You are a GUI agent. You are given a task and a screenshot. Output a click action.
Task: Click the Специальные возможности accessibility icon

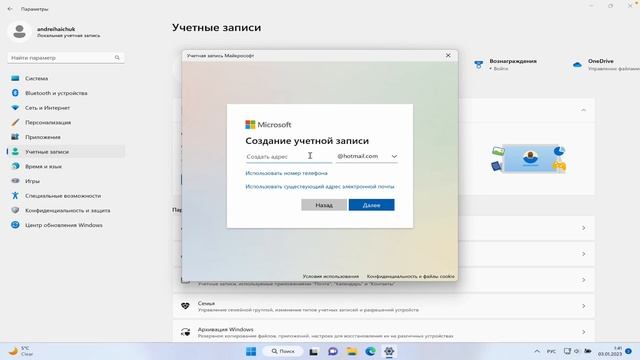(x=15, y=196)
